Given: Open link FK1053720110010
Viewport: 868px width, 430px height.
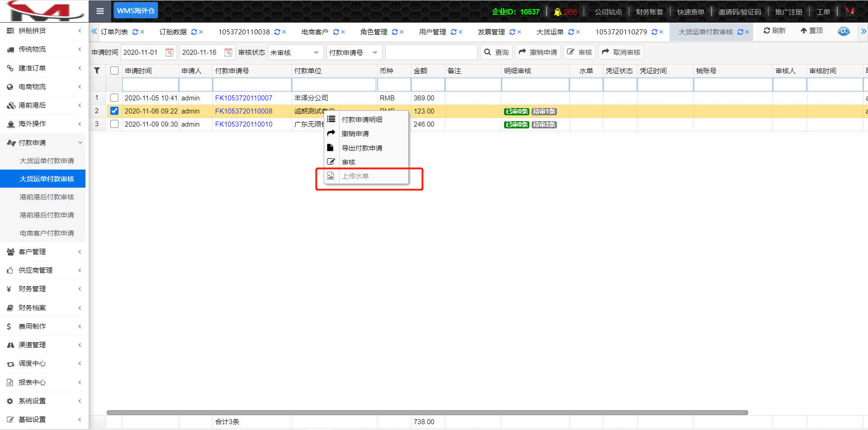Looking at the screenshot, I should pyautogui.click(x=244, y=124).
